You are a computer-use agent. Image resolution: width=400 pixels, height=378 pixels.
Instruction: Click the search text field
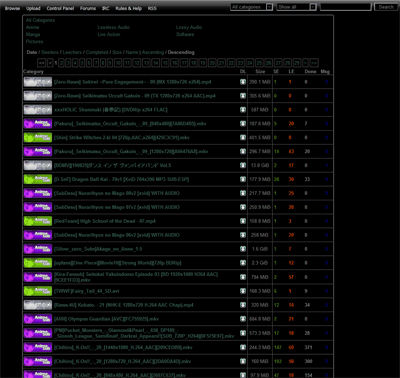346,7
